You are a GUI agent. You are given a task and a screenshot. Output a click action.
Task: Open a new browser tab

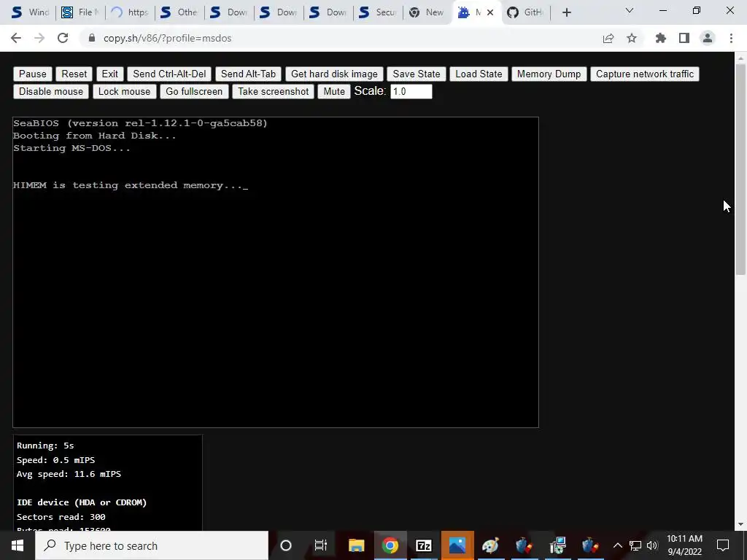pos(566,12)
